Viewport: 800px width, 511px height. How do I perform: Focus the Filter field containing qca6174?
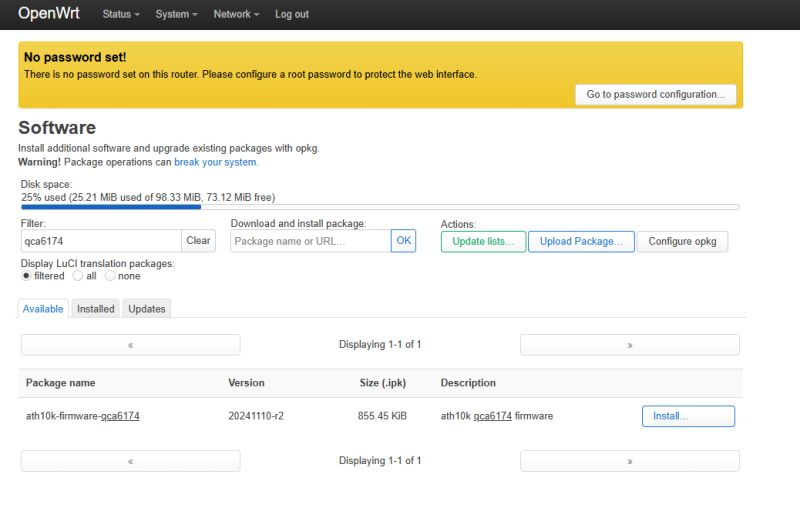tap(101, 241)
